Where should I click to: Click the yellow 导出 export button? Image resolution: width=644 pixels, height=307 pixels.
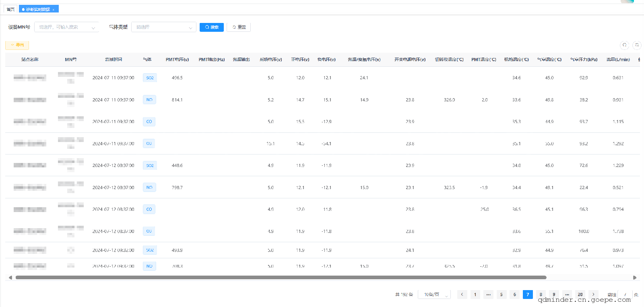17,45
